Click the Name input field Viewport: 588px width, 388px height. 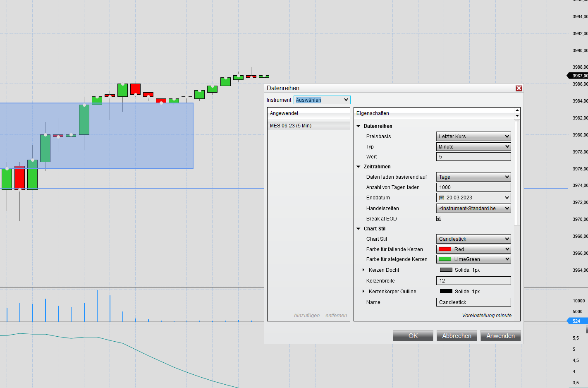[x=473, y=302]
